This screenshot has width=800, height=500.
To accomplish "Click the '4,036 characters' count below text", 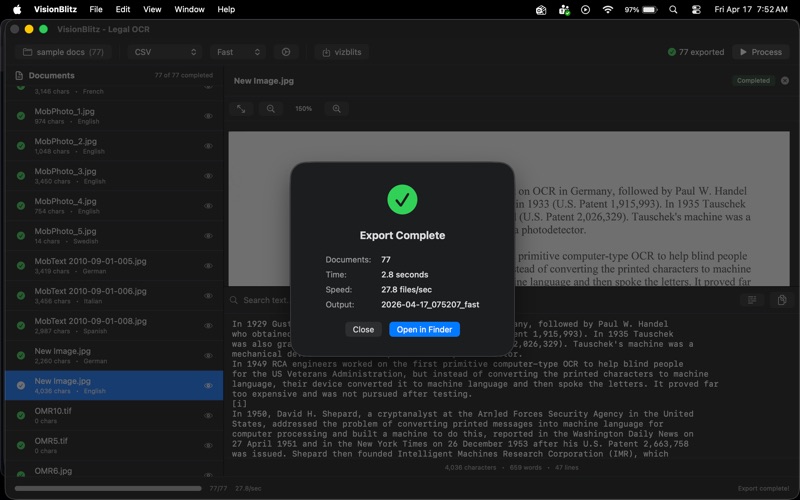I will (470, 467).
